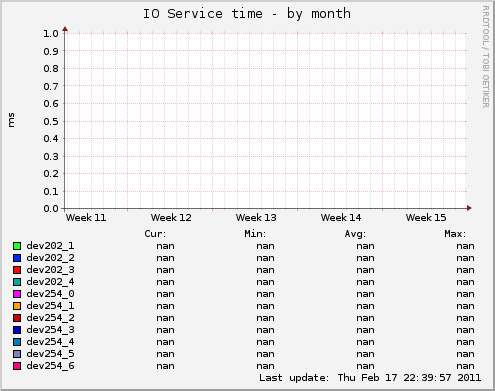
Task: Select the dev254_4 legend label
Action: click(50, 342)
